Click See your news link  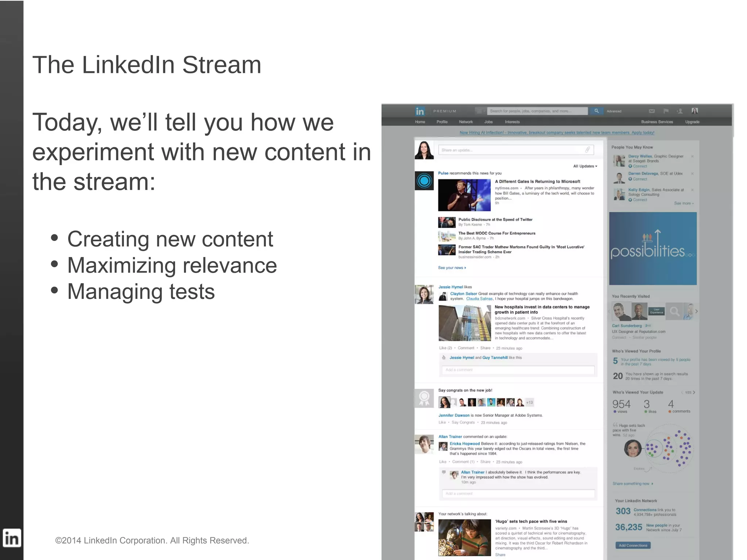click(452, 268)
